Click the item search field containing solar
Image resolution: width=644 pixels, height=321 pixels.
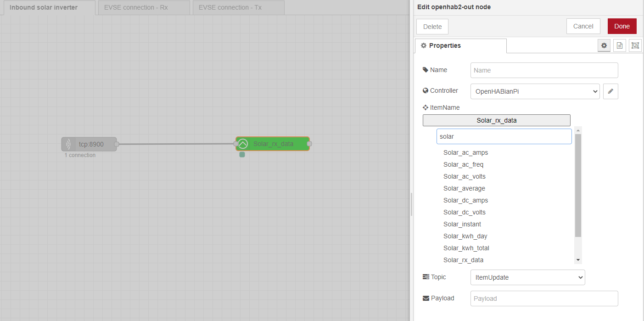504,136
